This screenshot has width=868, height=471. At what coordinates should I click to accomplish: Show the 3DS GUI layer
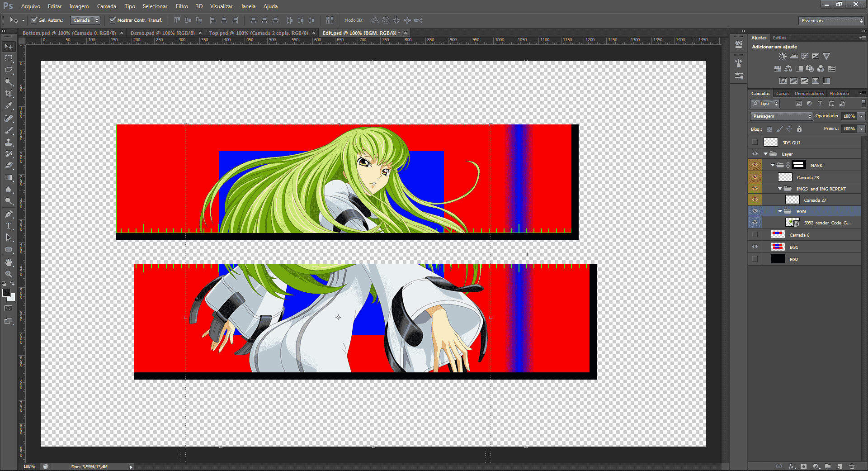(755, 143)
